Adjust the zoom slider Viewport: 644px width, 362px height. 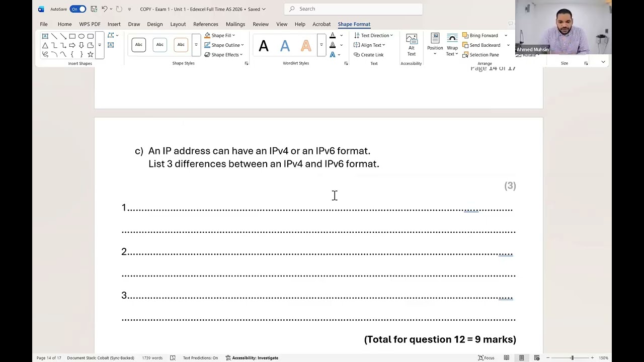pos(572,358)
